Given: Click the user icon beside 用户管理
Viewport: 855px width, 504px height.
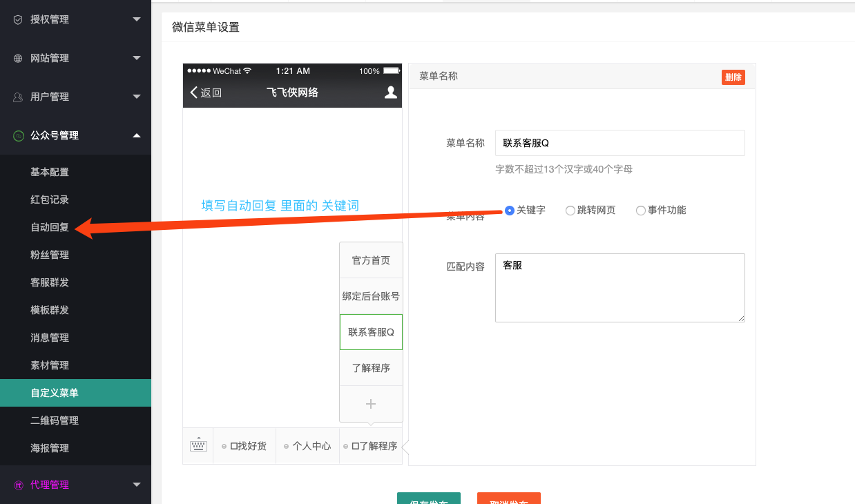Looking at the screenshot, I should pos(18,97).
